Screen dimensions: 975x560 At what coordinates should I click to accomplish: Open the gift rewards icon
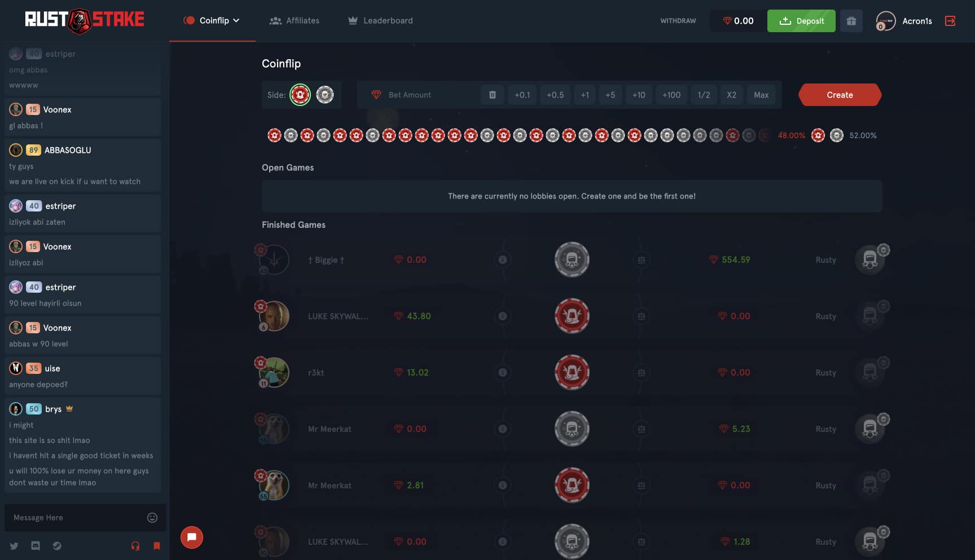[851, 21]
